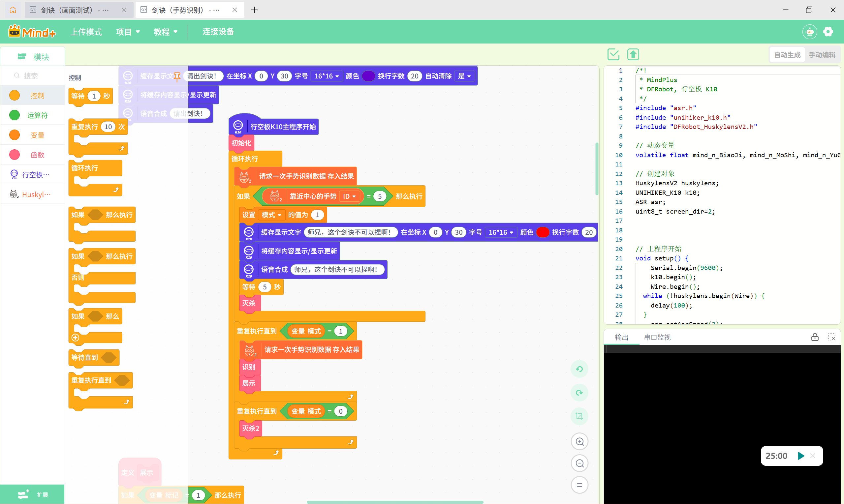
Task: Expand the 教程 dropdown menu
Action: pyautogui.click(x=166, y=32)
